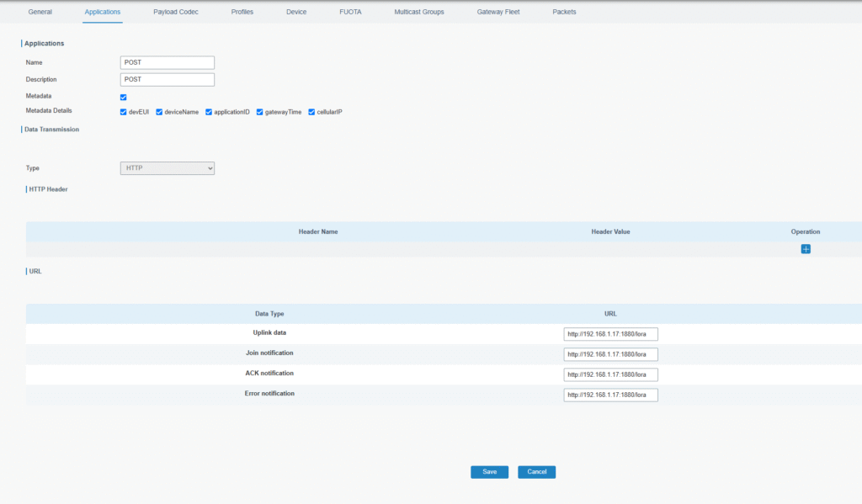
Task: Save the application settings
Action: point(489,472)
